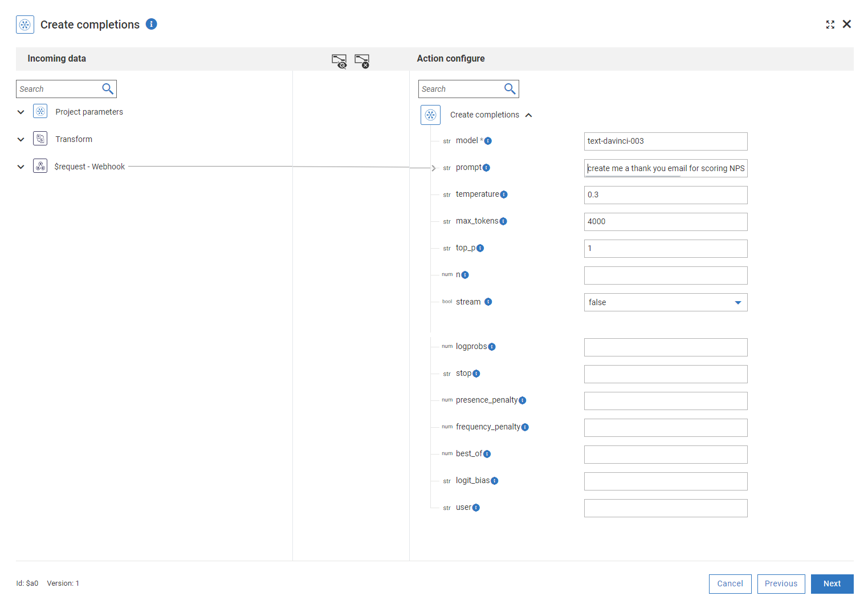Viewport: 868px width, 608px height.
Task: Click the remove all mappings icon
Action: pyautogui.click(x=362, y=60)
